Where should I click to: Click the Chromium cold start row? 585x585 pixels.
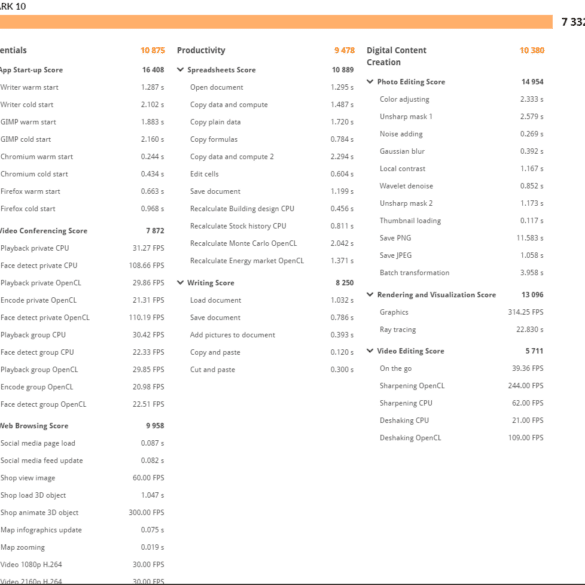82,174
